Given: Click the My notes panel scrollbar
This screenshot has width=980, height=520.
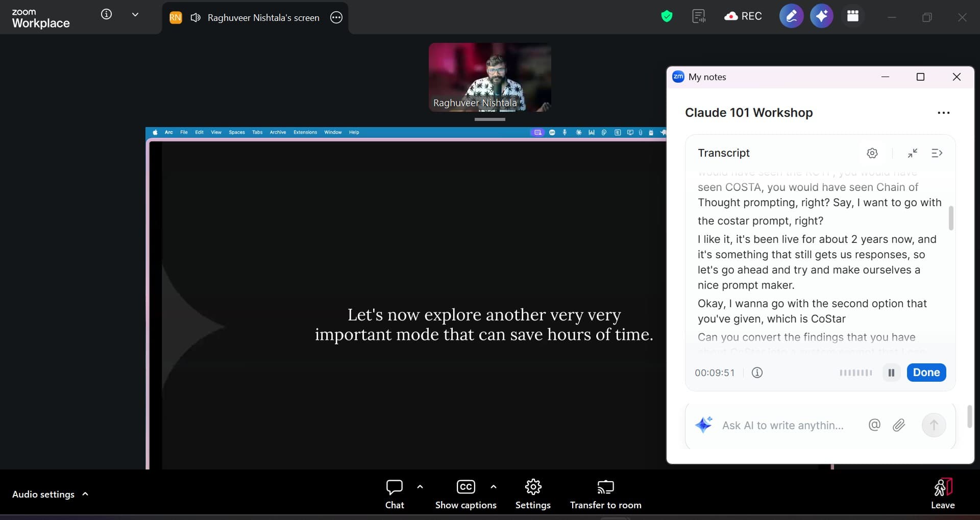Looking at the screenshot, I should coord(969,416).
